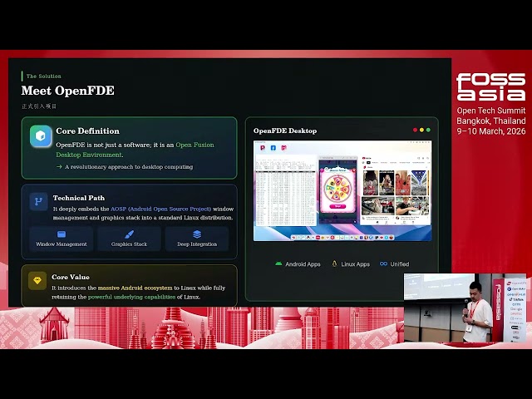Click the "Meet OpenFDE" slide title
Screen dimensions: 532x399
coord(68,91)
